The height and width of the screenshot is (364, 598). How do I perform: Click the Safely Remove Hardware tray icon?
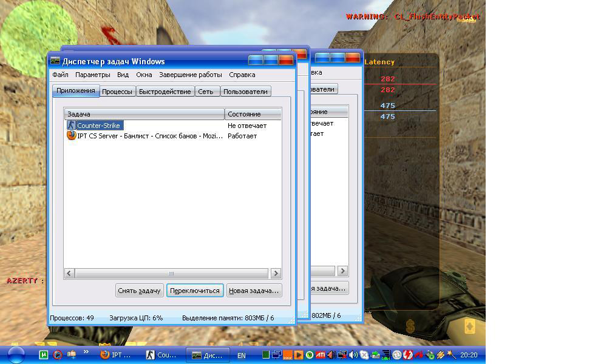coord(430,355)
